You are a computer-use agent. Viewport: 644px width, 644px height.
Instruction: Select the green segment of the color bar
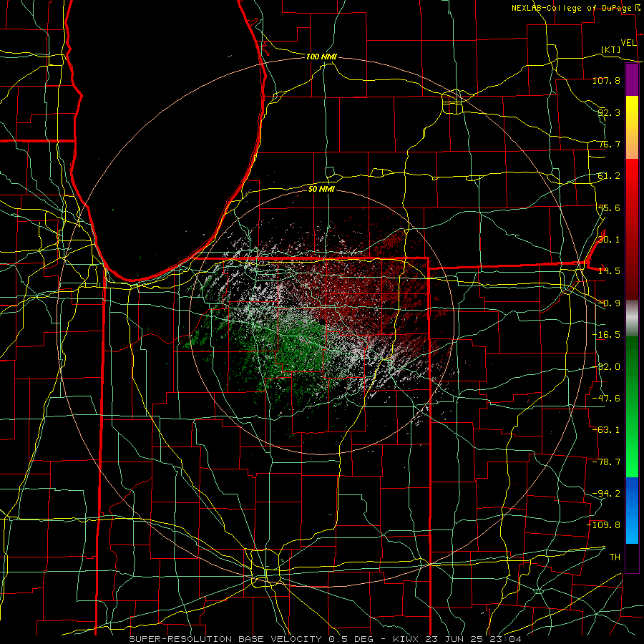[632, 406]
